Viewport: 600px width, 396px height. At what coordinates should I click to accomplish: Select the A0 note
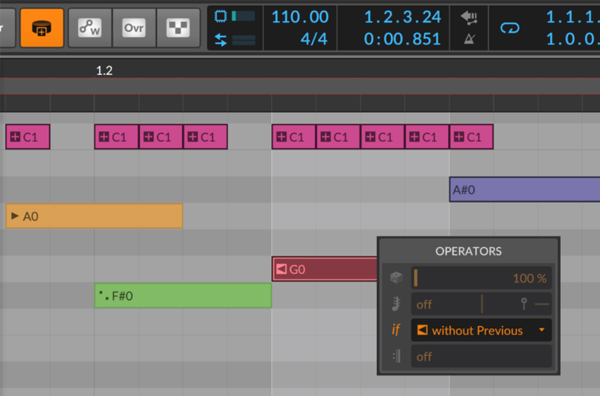pyautogui.click(x=95, y=216)
